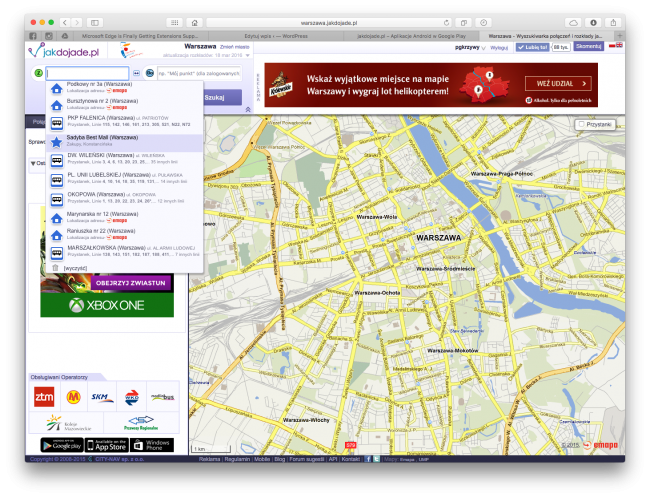650x498 pixels.
Task: Switch to Edytuj wpis WordPress tab
Action: (276, 36)
